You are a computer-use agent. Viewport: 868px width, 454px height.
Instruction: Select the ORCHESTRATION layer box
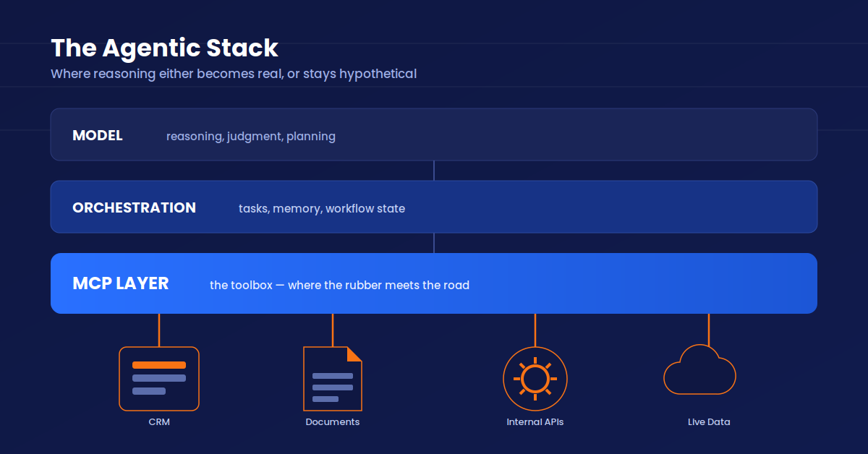click(434, 207)
